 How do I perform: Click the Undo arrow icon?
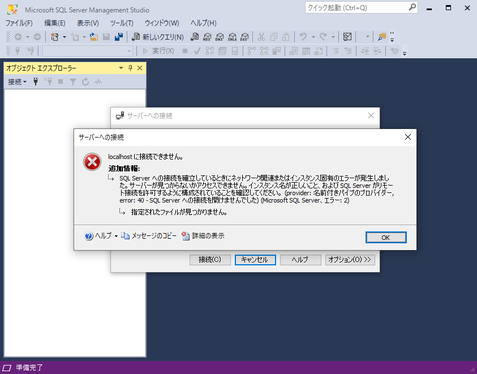(x=303, y=37)
